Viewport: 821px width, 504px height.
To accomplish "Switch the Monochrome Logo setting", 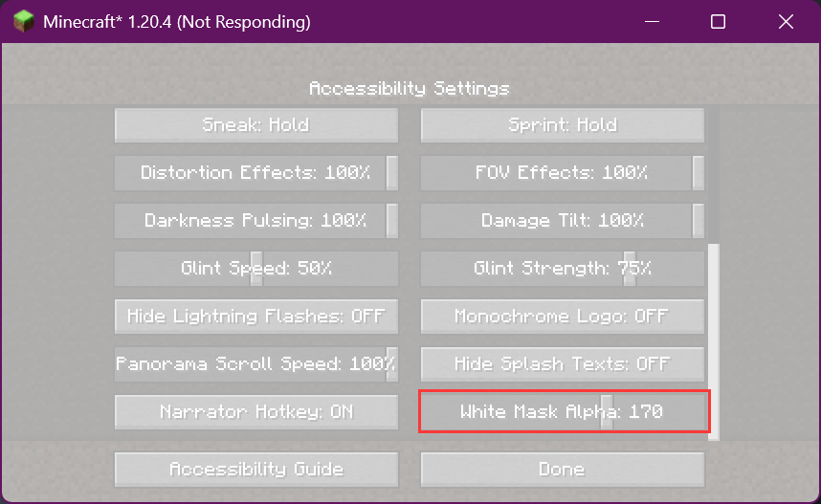I will tap(562, 317).
